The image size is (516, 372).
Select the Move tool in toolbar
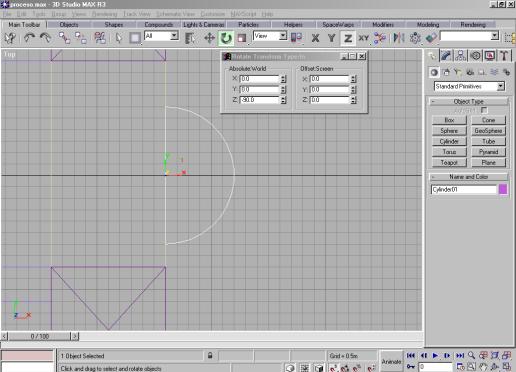click(209, 38)
